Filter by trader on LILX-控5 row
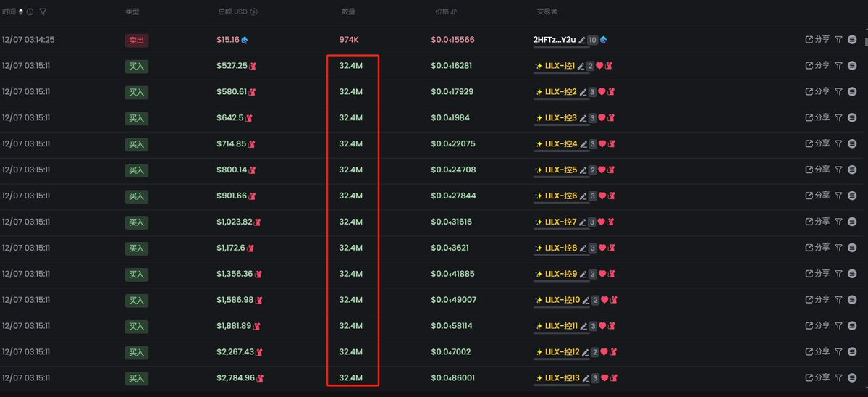 [x=838, y=170]
